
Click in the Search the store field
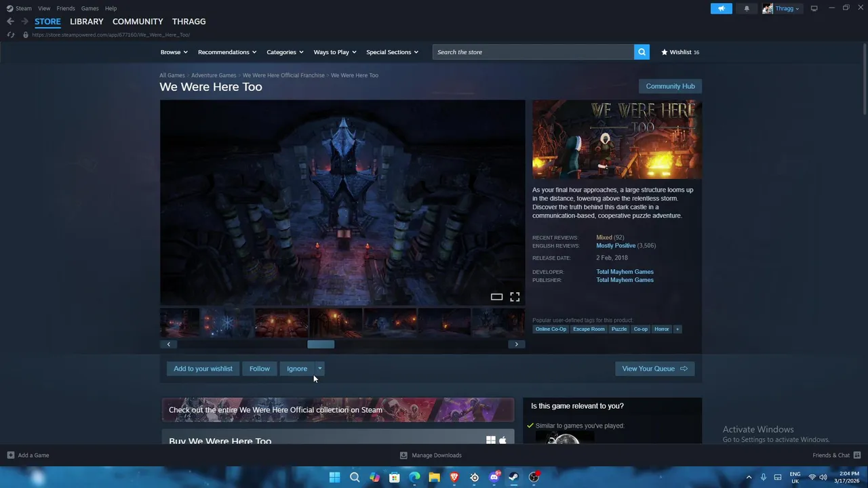533,52
